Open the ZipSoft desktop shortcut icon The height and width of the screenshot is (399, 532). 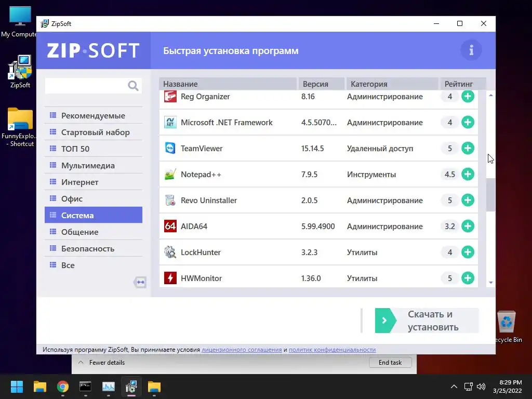tap(20, 72)
